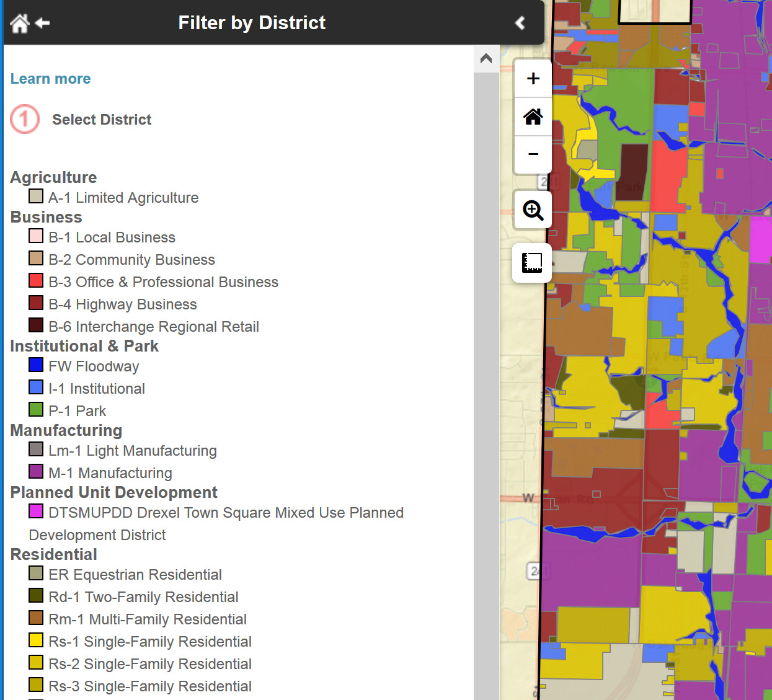Screen dimensions: 772x700
Task: Zoom in with the plus button
Action: coord(532,78)
